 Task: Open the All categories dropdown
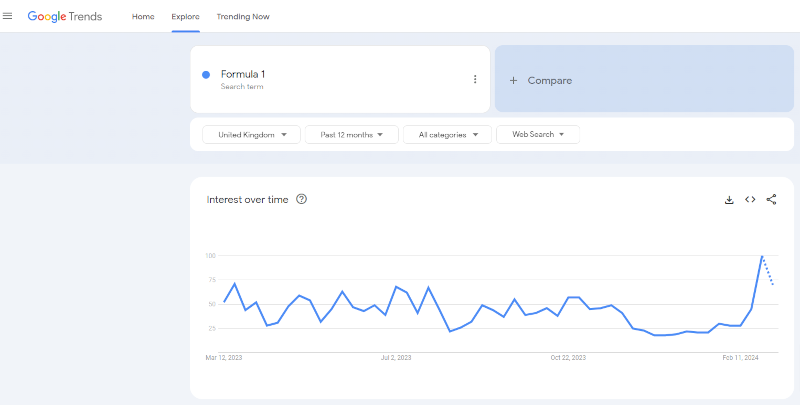pyautogui.click(x=447, y=135)
